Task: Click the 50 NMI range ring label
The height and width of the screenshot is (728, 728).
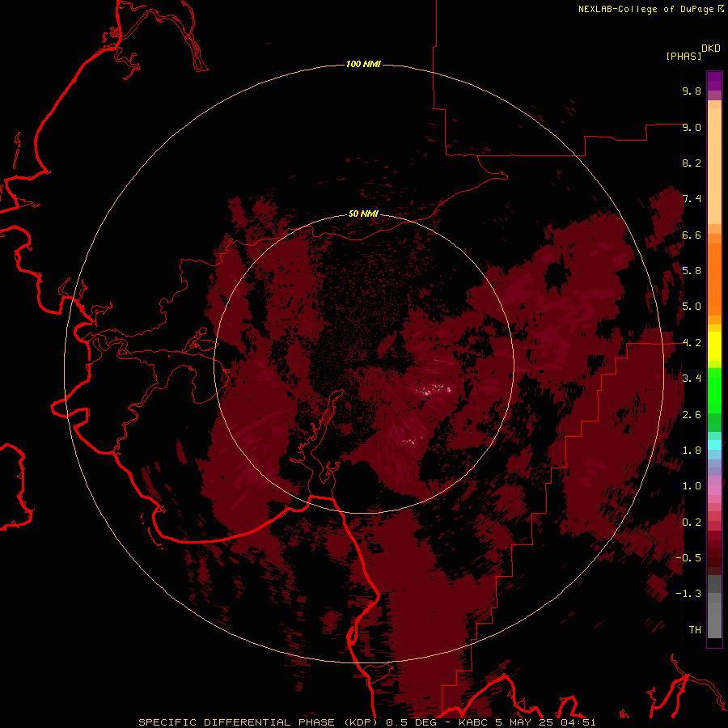Action: coord(363,214)
